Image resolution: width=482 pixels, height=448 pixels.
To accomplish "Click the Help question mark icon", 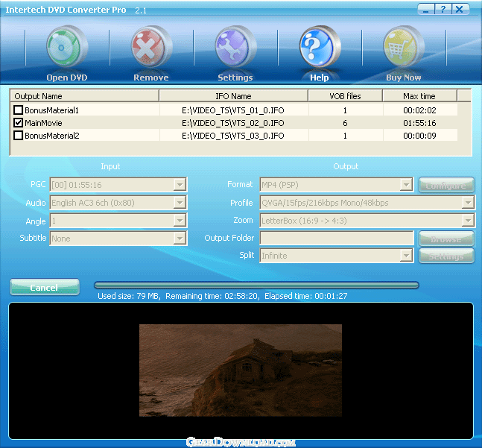I will click(x=320, y=49).
